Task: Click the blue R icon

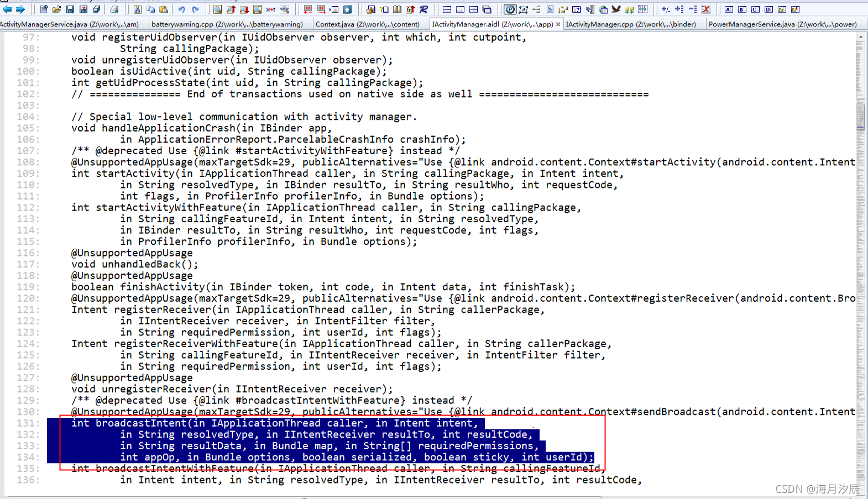Action: (423, 9)
